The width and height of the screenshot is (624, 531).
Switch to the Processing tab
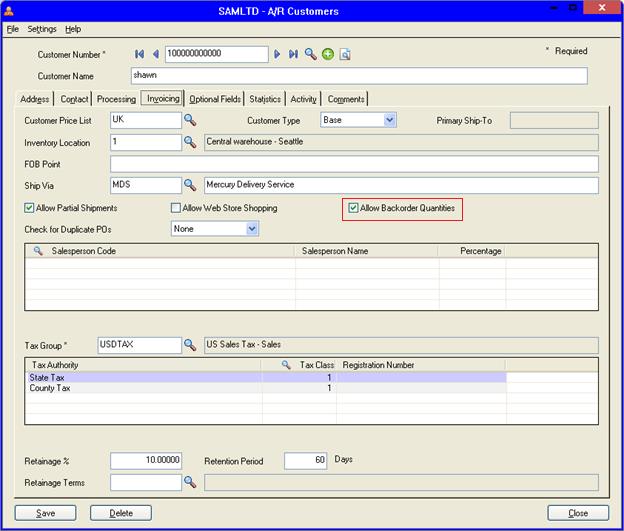click(x=116, y=99)
